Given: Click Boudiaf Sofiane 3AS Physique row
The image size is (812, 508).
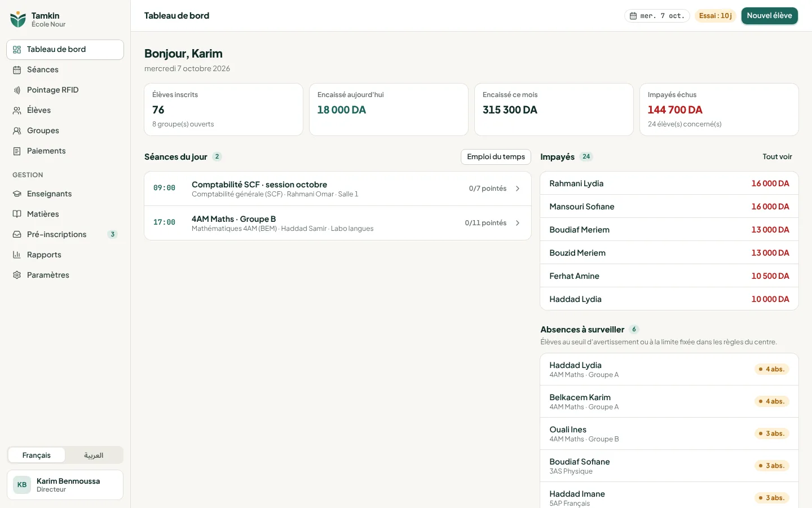Looking at the screenshot, I should 669,466.
